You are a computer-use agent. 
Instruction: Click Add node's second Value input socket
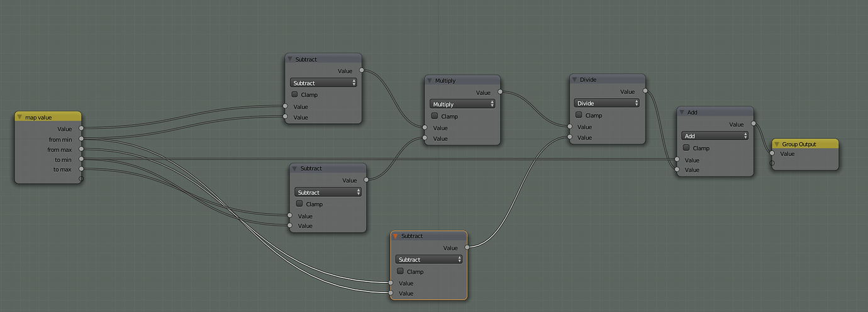677,169
